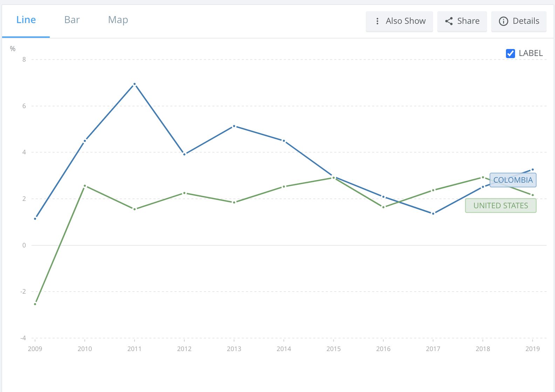Click the 2012 x-axis year label
The height and width of the screenshot is (392, 555).
pyautogui.click(x=184, y=349)
